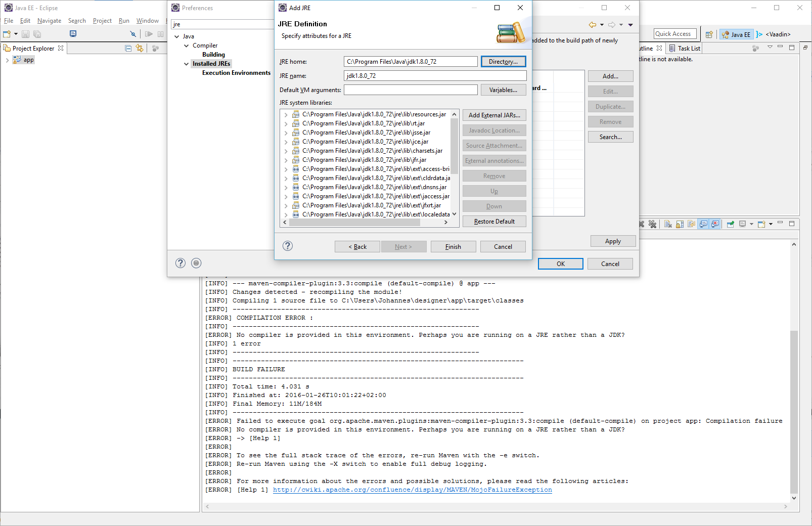
Task: Click the Save icon in Eclipse toolbar
Action: pyautogui.click(x=25, y=34)
